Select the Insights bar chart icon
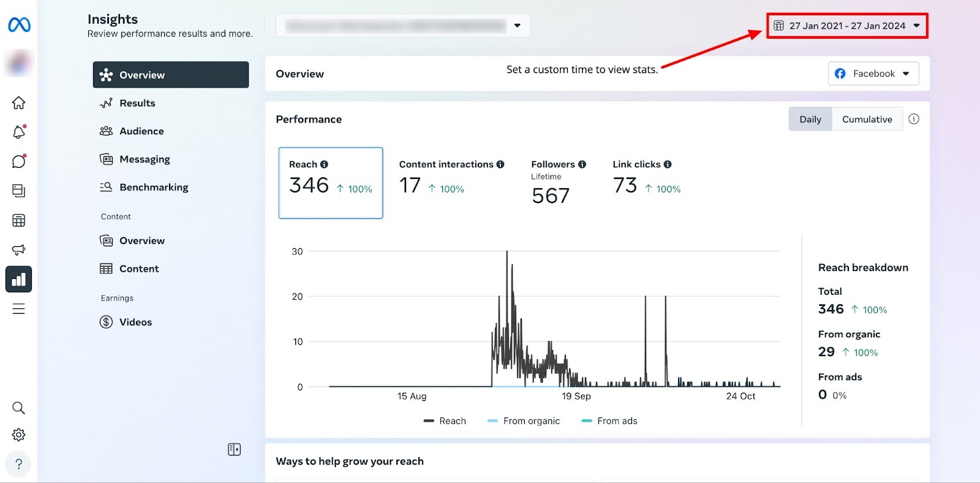The image size is (980, 483). 19,279
